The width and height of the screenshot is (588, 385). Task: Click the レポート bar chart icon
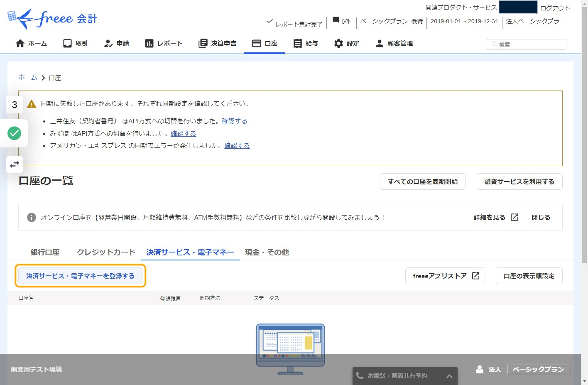[149, 43]
